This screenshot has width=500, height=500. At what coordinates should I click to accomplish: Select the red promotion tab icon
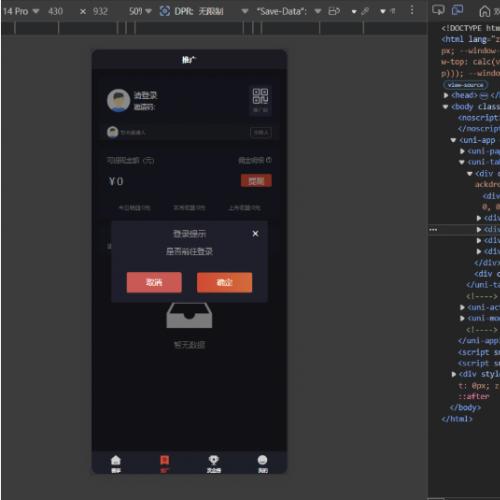click(165, 460)
